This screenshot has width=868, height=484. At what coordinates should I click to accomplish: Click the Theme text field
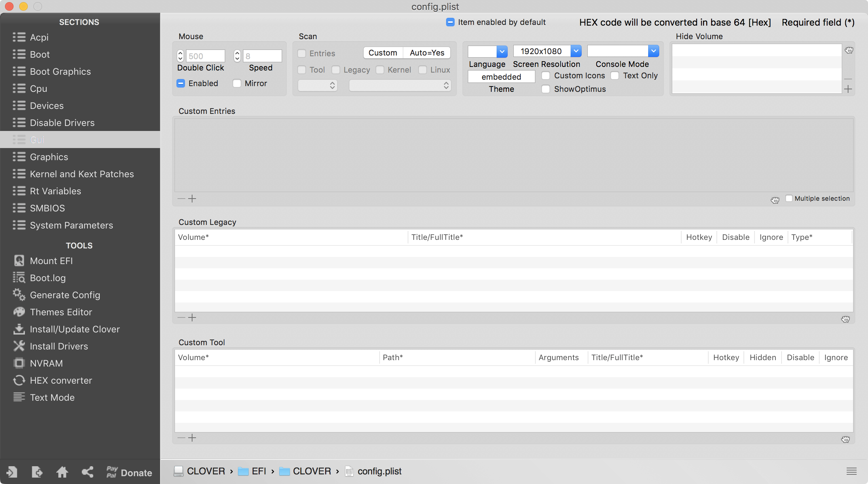click(x=501, y=77)
